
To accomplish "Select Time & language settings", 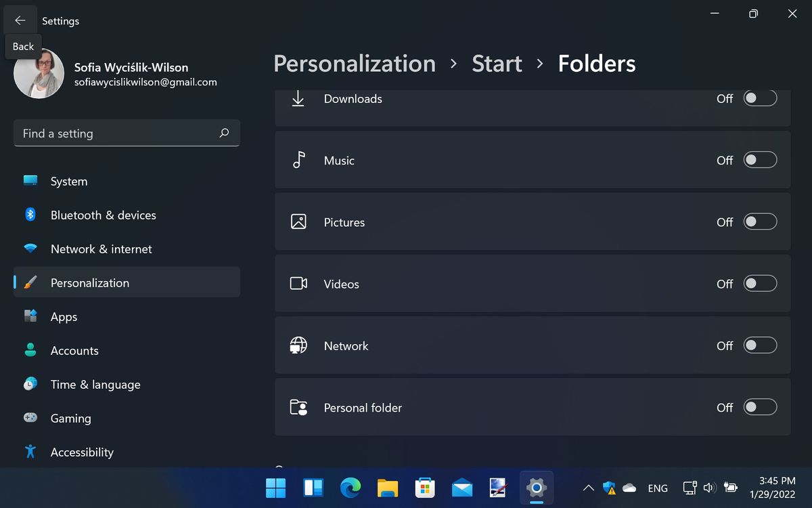I will (x=95, y=384).
